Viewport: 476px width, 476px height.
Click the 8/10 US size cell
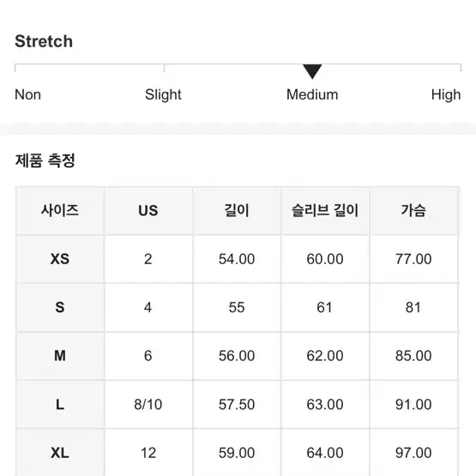point(148,404)
